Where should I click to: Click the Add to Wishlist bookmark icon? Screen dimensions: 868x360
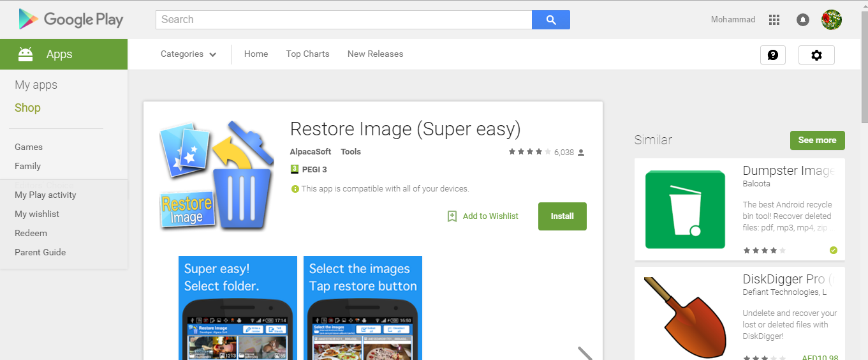pyautogui.click(x=452, y=216)
